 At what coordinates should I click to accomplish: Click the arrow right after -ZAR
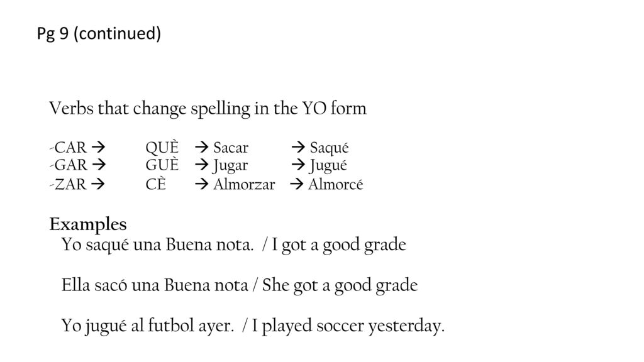[x=98, y=184]
